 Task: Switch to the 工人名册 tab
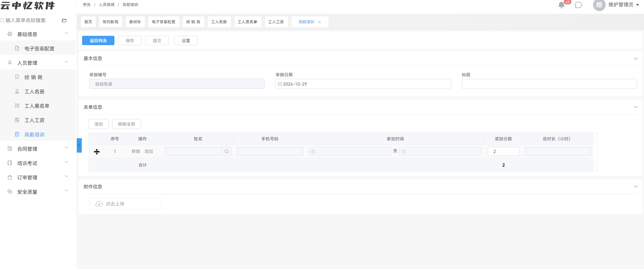[219, 22]
